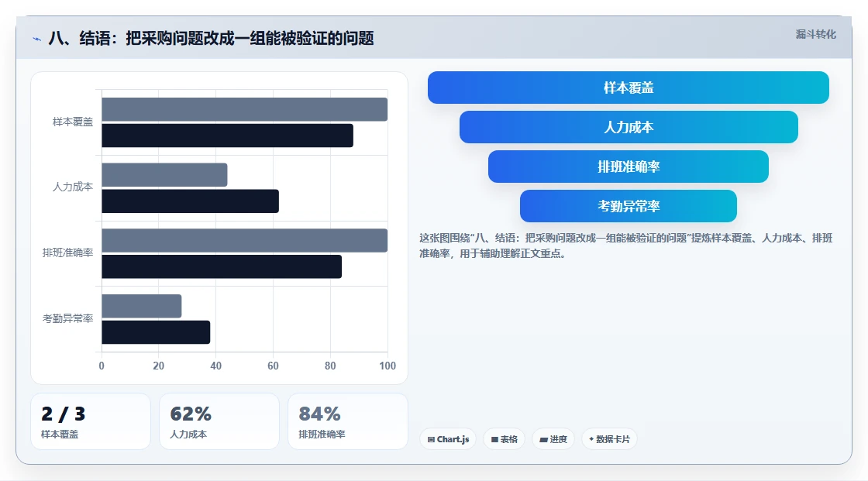Screen dimensions: 868x481
Task: Click the x-axis tick 80
Action: tap(330, 366)
